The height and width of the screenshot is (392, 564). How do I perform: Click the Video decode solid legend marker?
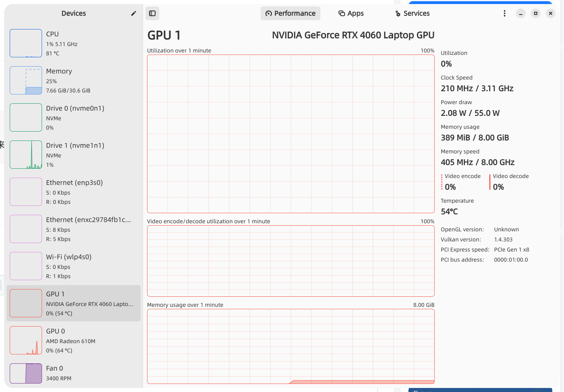point(490,182)
